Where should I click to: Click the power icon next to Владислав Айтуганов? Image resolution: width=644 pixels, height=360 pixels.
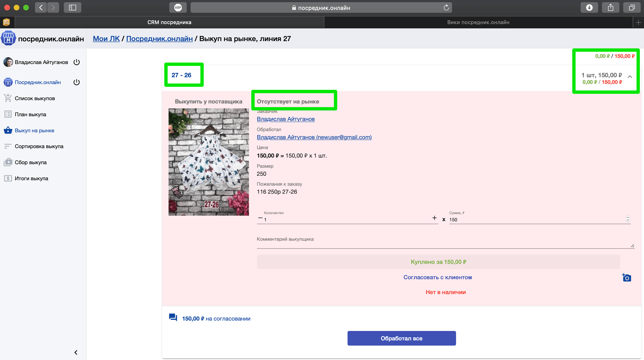(x=77, y=62)
